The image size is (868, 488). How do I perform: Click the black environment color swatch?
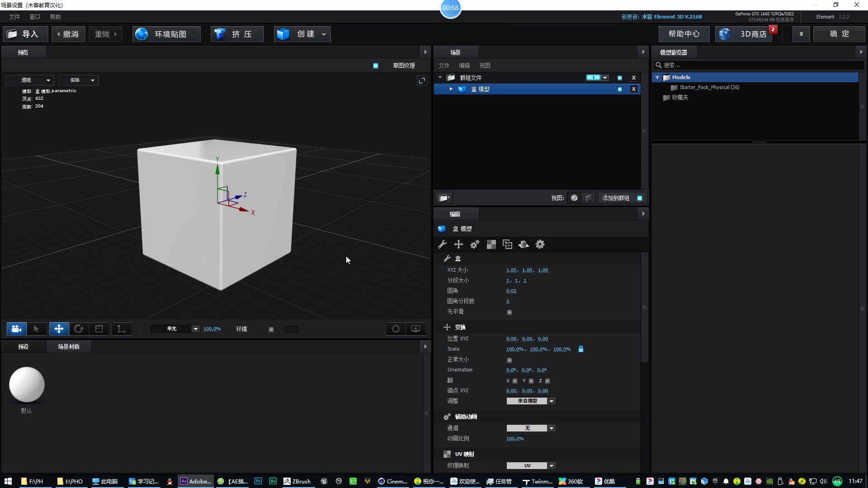pyautogui.click(x=292, y=329)
